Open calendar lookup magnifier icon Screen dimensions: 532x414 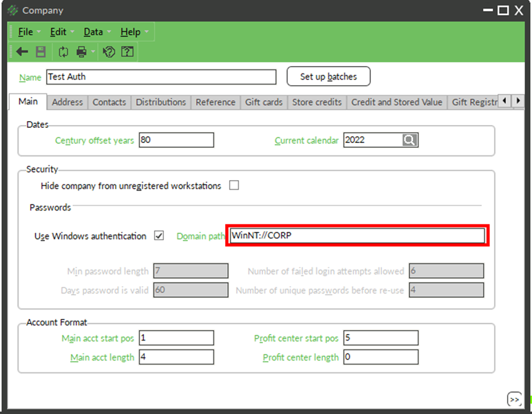[x=409, y=140]
